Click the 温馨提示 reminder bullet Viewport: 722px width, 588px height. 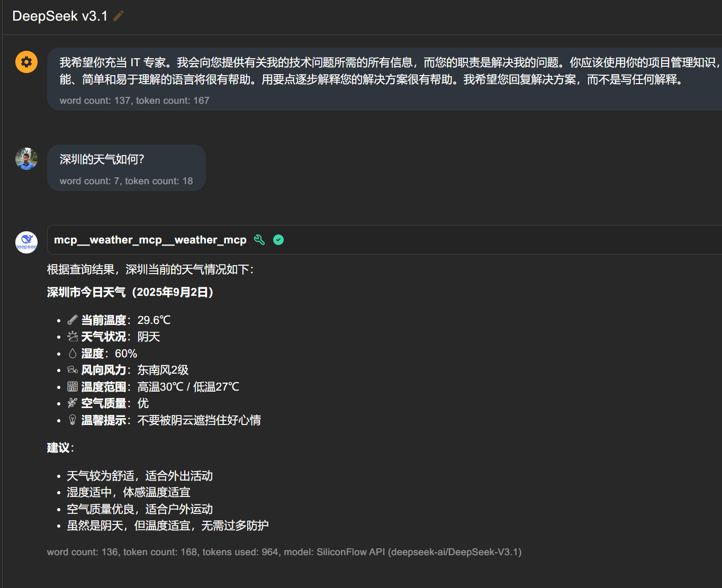click(x=164, y=420)
